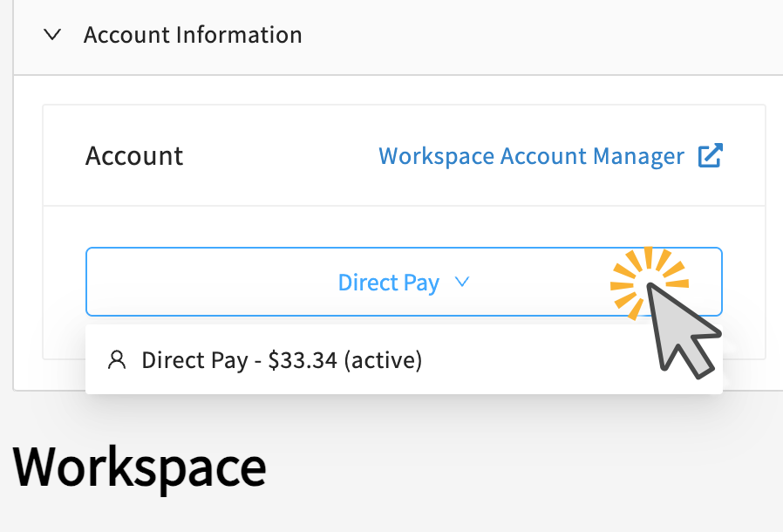Click the large Workspace page heading
This screenshot has width=783, height=532.
[x=140, y=467]
